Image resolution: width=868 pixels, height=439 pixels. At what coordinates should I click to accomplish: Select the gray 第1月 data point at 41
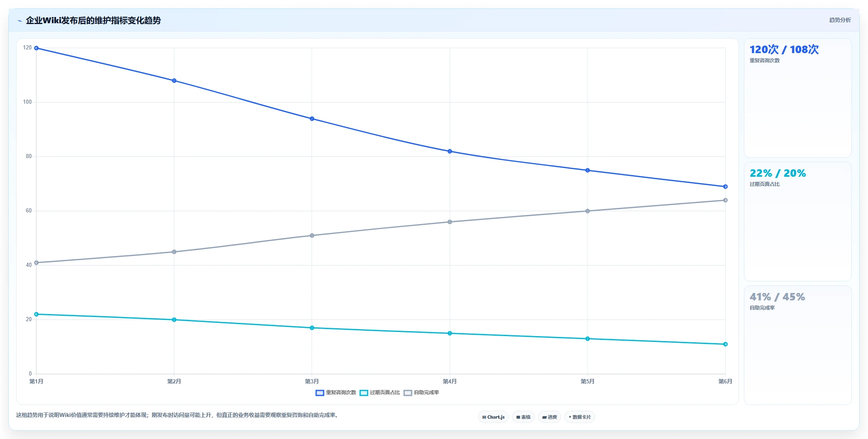(37, 263)
